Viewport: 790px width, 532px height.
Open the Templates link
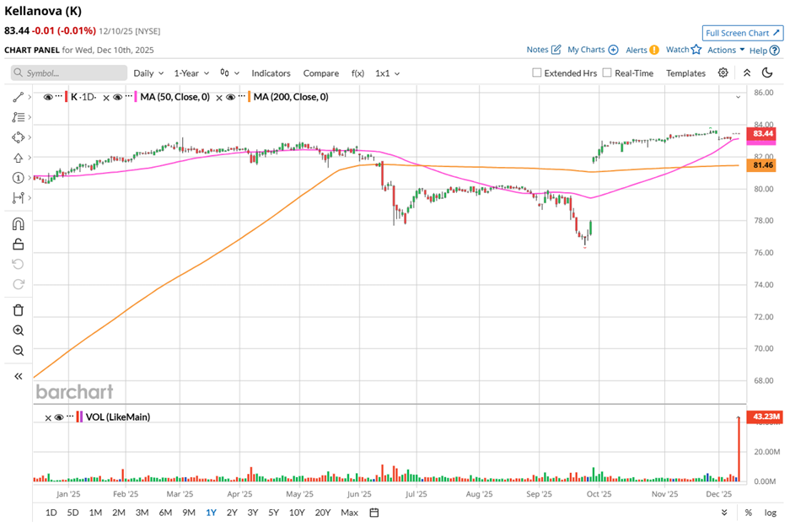(x=685, y=73)
